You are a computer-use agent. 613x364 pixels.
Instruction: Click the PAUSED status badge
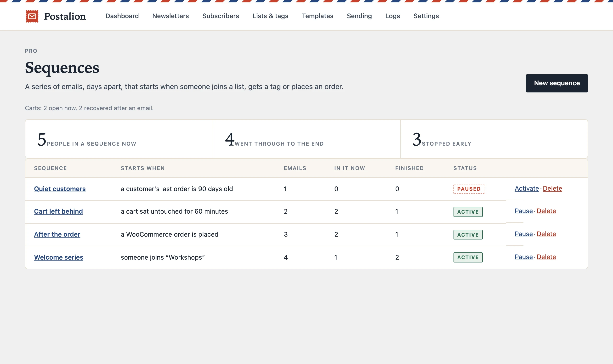point(469,189)
